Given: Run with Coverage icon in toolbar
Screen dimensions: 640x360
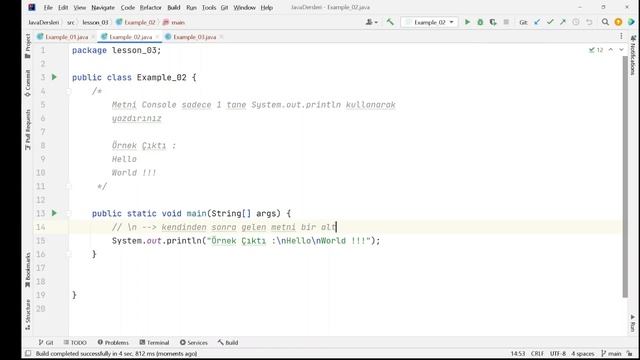Looking at the screenshot, I should [x=493, y=22].
